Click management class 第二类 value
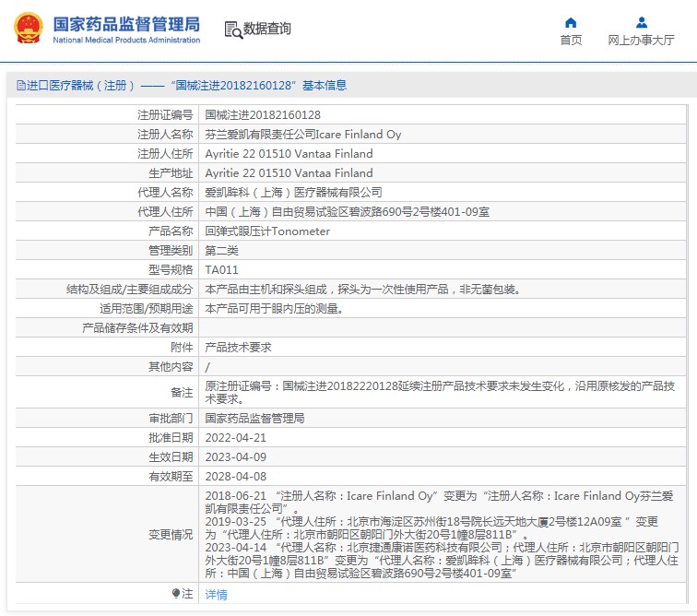 pyautogui.click(x=221, y=251)
